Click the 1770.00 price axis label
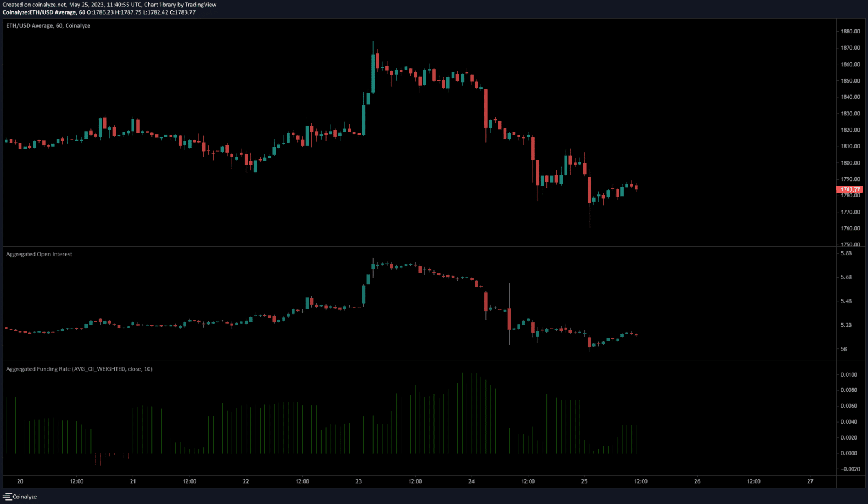Viewport: 868px width, 504px height. pyautogui.click(x=850, y=212)
